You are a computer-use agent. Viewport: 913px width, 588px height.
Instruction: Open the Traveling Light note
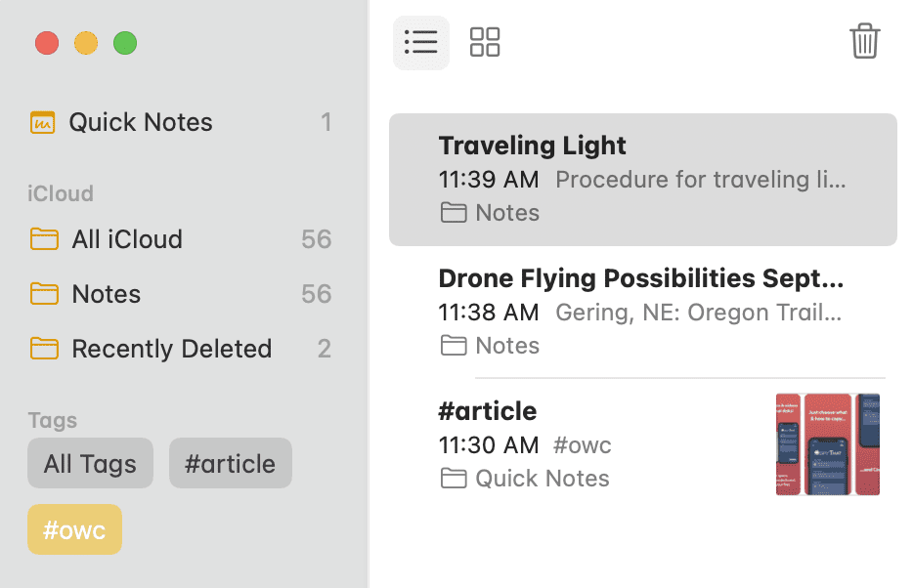641,179
